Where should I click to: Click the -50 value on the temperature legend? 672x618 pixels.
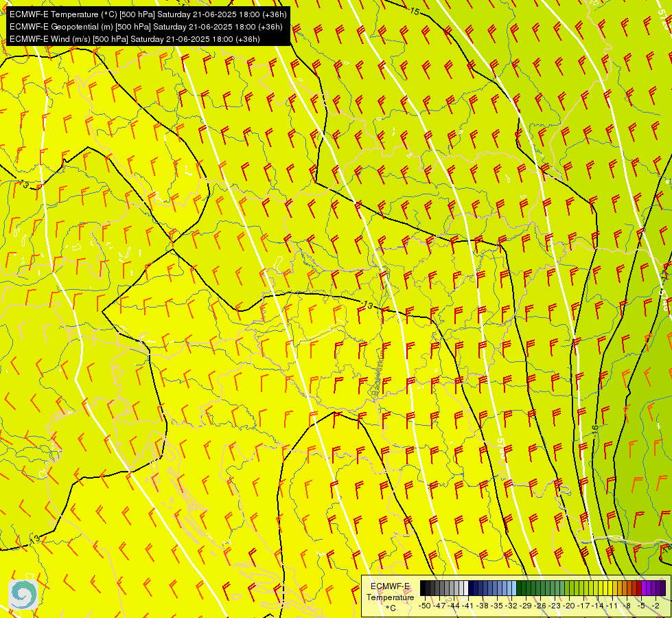[x=425, y=606]
